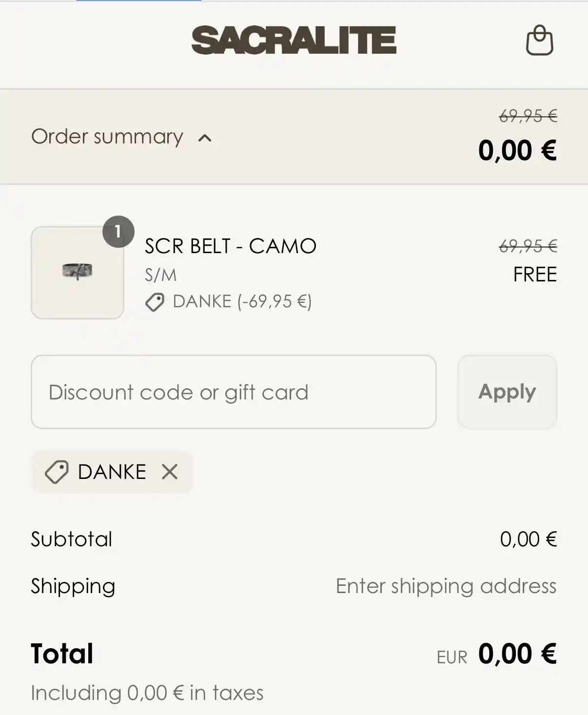Click the Order summary label
The width and height of the screenshot is (588, 715).
pyautogui.click(x=107, y=137)
